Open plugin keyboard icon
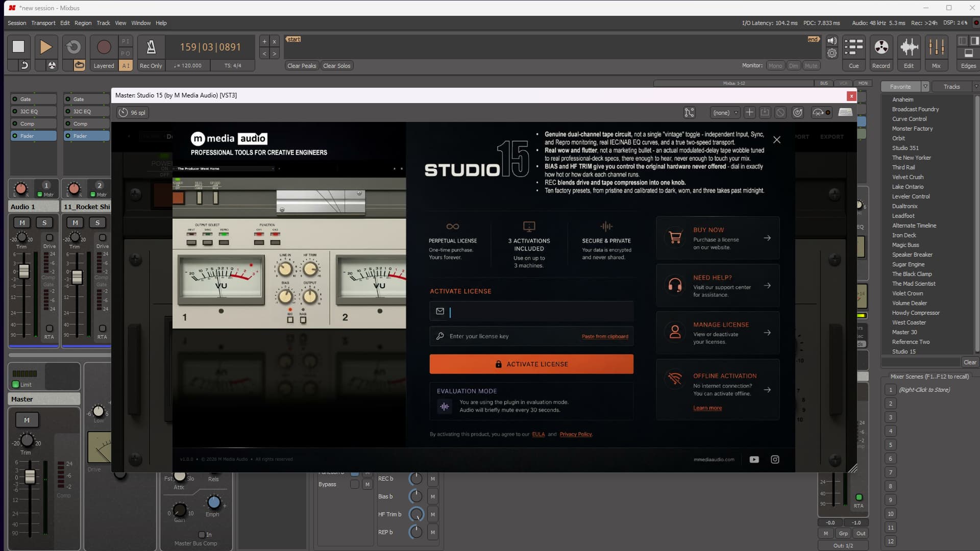The height and width of the screenshot is (551, 980). [845, 113]
